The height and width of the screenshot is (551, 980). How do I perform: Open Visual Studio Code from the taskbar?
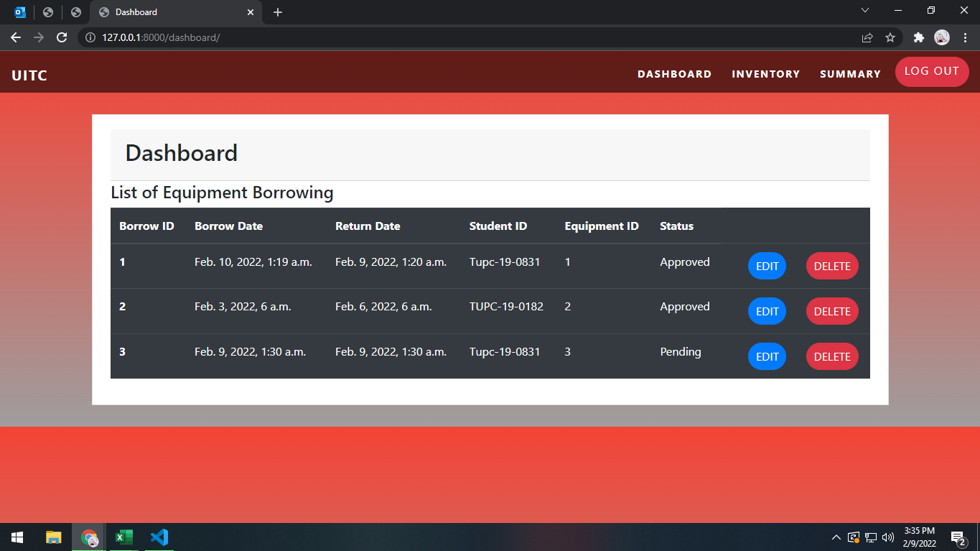tap(159, 537)
